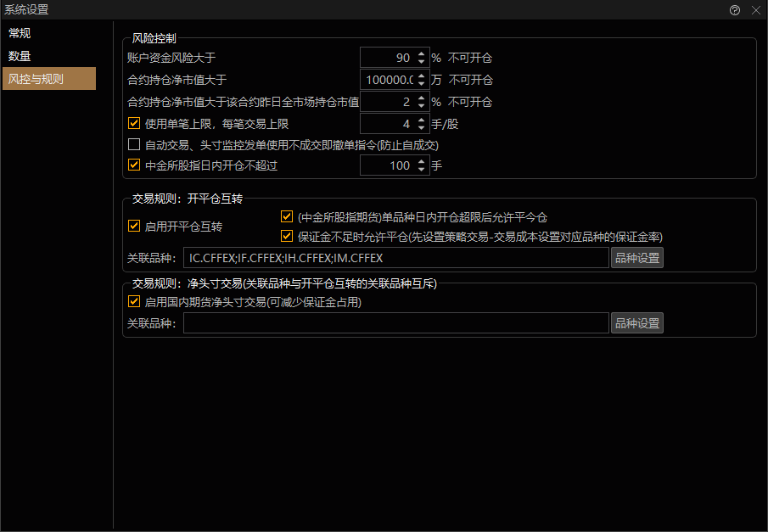This screenshot has height=532, width=768.
Task: Increase 中金所股指日内开仓 limit with up arrow
Action: point(421,161)
